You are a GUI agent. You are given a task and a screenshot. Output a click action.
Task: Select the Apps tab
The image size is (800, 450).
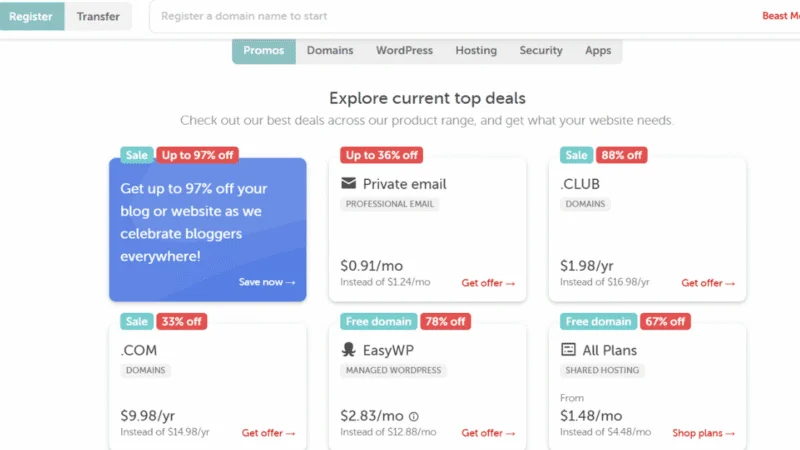[x=598, y=51]
